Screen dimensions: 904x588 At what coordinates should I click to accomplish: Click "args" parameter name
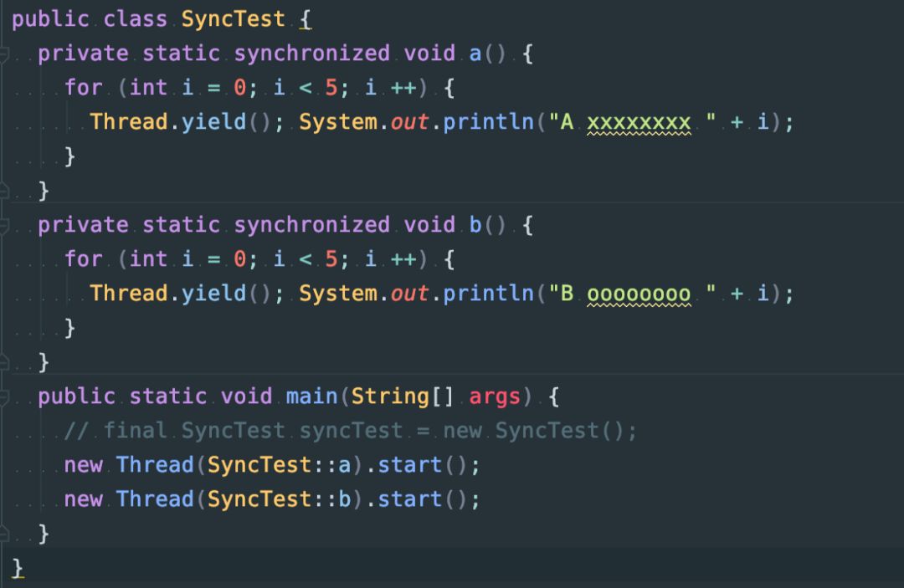click(x=495, y=396)
